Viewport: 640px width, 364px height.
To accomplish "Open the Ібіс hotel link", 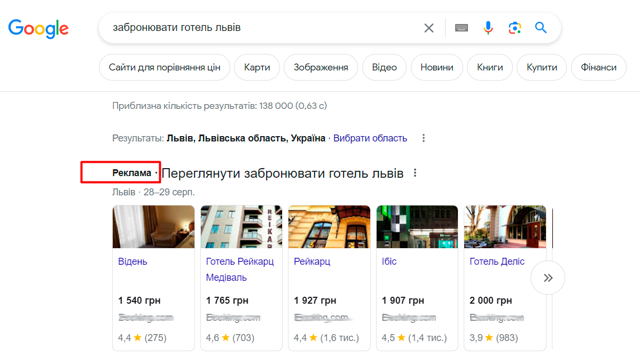I will [x=389, y=262].
